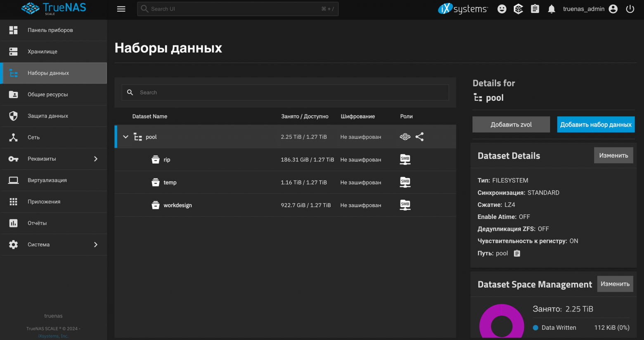Open the truenas_admin user account menu

pos(590,9)
